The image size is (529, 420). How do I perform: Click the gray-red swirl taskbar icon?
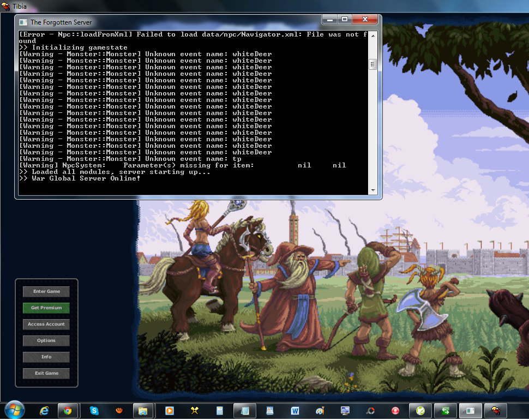pyautogui.click(x=370, y=411)
